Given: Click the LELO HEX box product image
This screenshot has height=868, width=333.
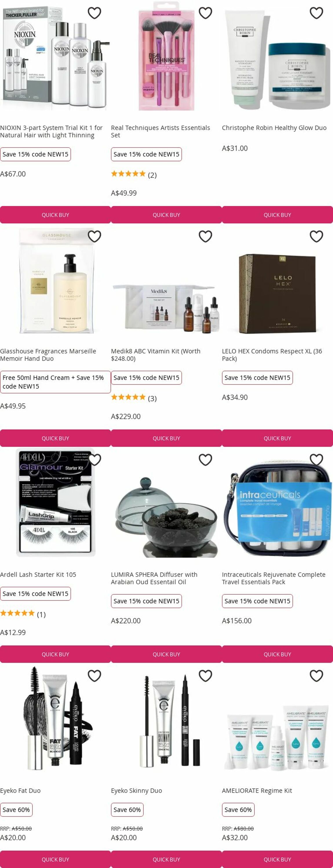Looking at the screenshot, I should coord(277,294).
